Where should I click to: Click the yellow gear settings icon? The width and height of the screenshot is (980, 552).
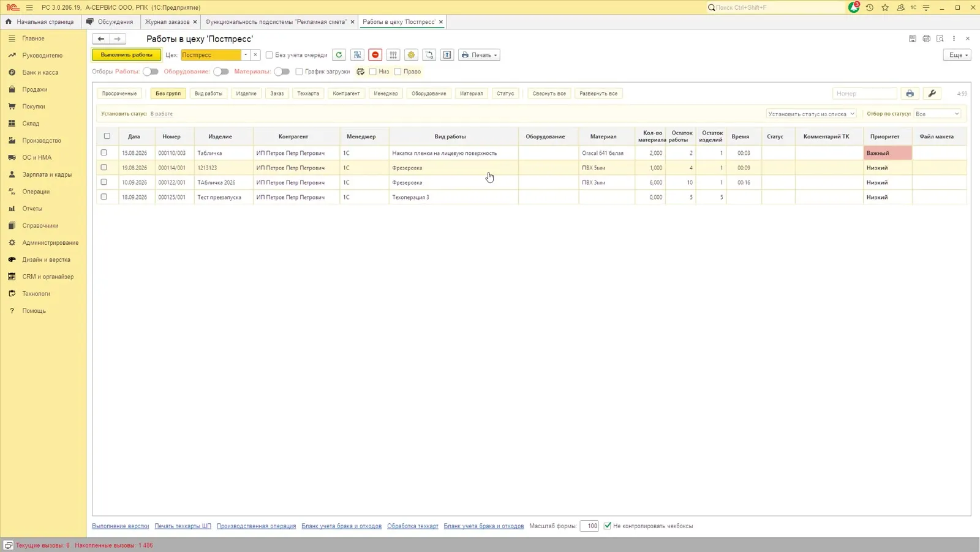(411, 55)
